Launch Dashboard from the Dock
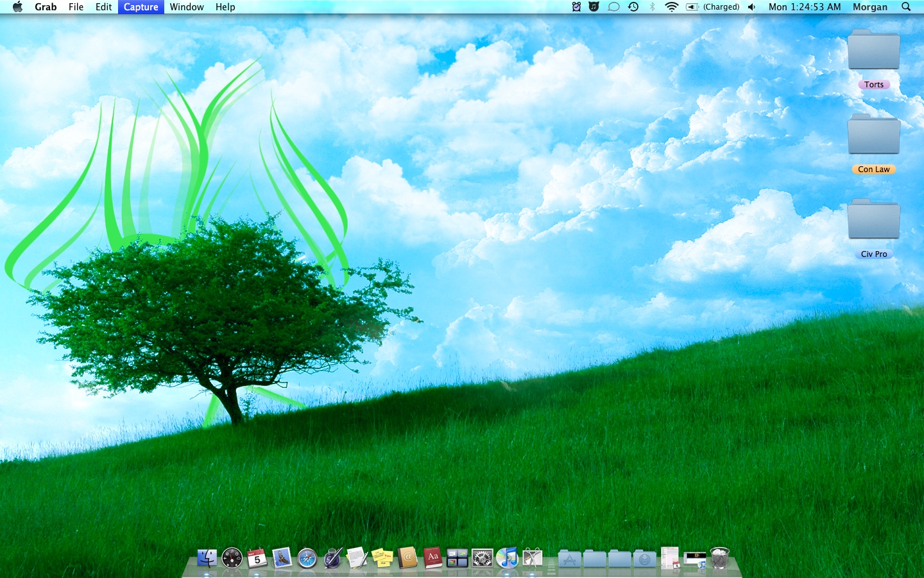 pos(232,558)
